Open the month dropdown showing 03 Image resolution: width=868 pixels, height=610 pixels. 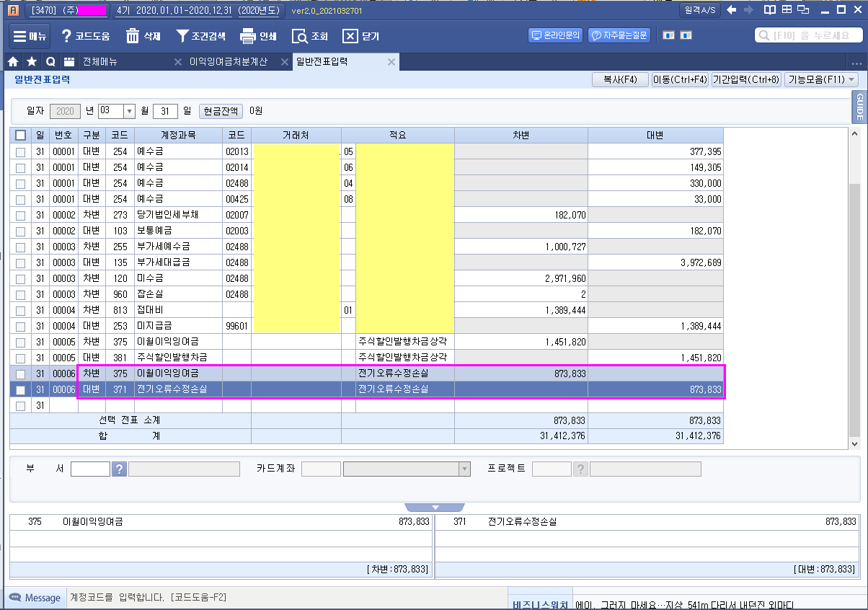pyautogui.click(x=130, y=111)
